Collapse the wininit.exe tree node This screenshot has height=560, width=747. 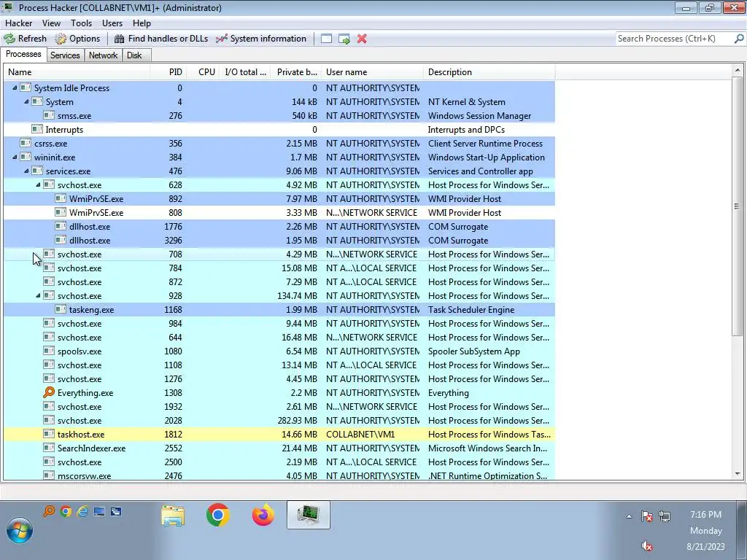(15, 157)
